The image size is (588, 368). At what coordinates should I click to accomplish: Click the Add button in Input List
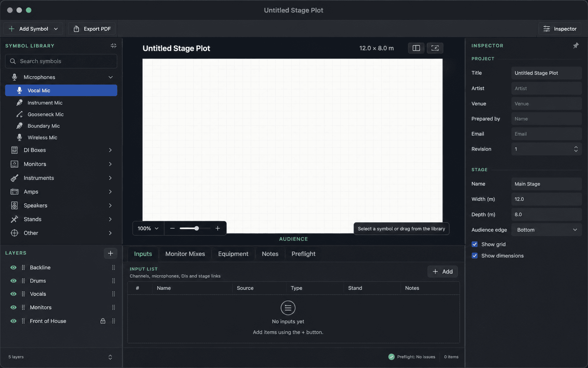[443, 272]
